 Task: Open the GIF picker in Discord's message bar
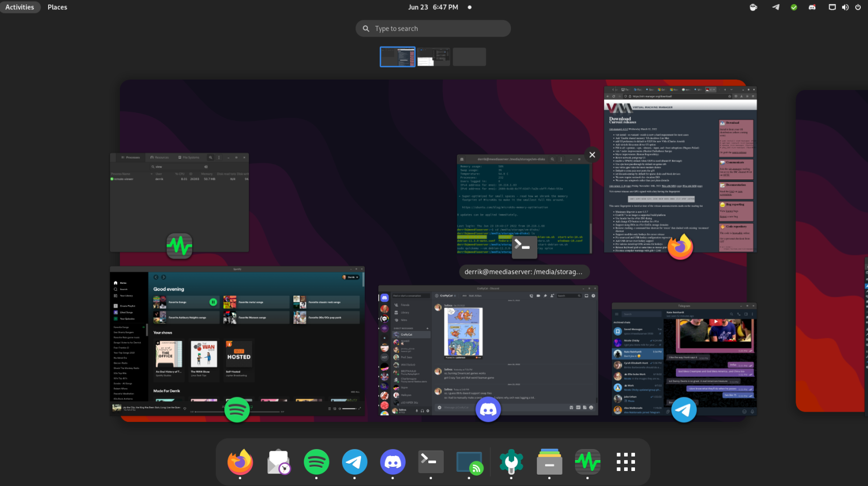[x=578, y=407]
